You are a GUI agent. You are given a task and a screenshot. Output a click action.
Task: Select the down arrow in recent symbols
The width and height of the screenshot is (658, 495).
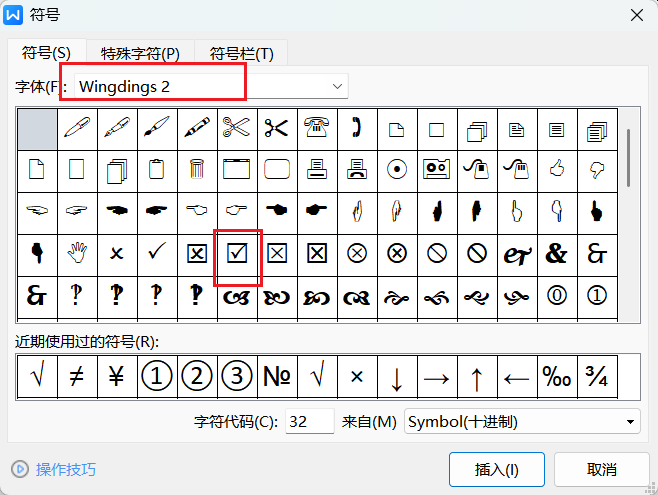(397, 378)
